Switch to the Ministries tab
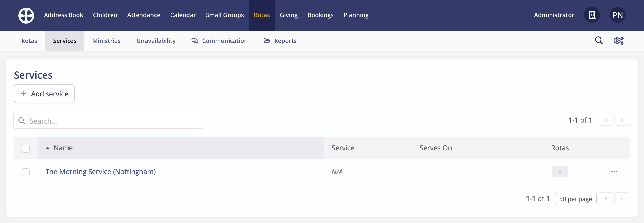This screenshot has width=644, height=223. pyautogui.click(x=106, y=41)
